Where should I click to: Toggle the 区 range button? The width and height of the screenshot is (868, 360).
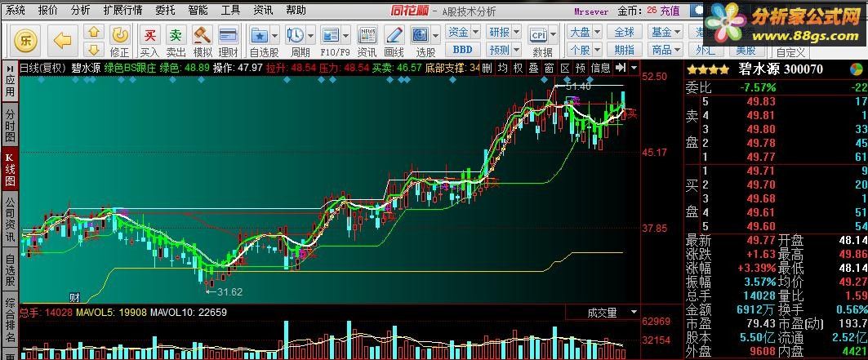pos(564,68)
